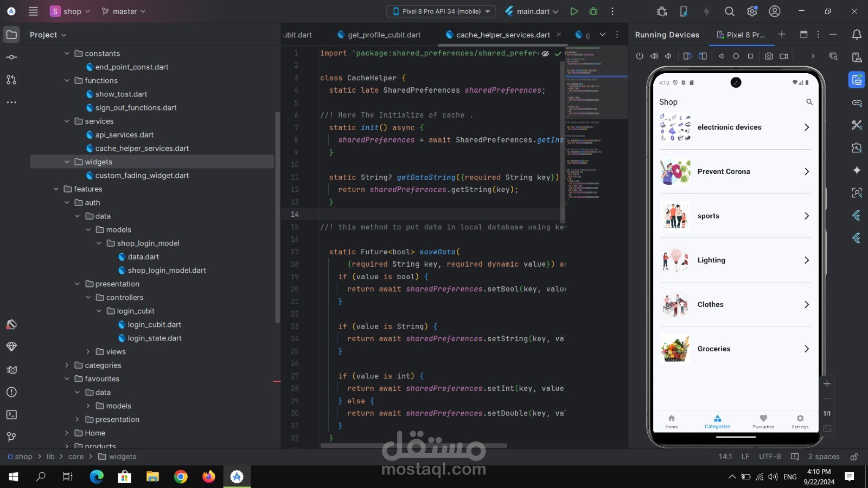Image resolution: width=868 pixels, height=488 pixels.
Task: Tap Favourites tab in app bottom navigation
Action: point(763,422)
